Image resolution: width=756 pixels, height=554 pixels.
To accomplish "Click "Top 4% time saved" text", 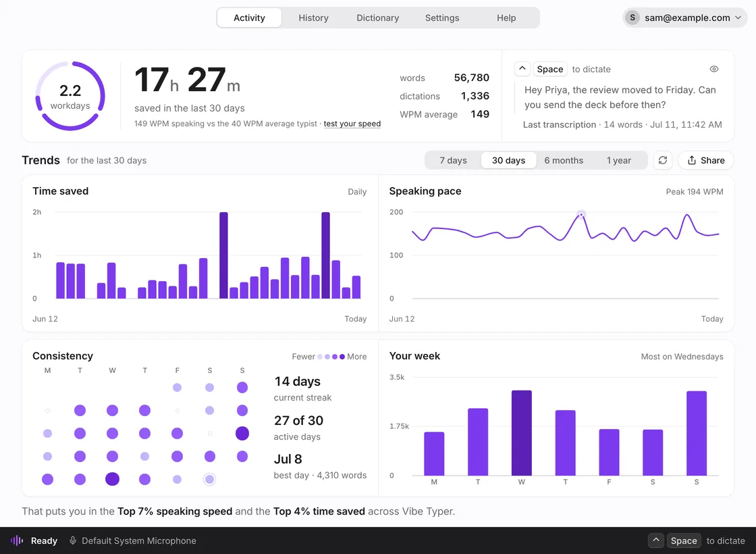I will [319, 511].
